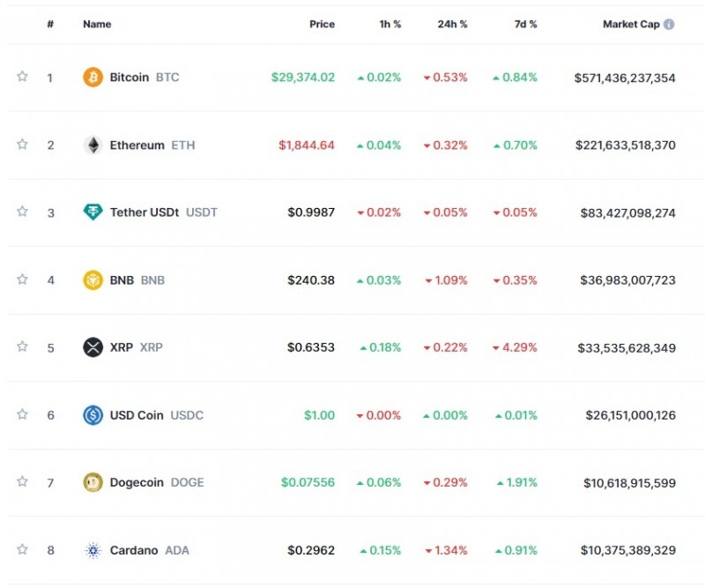The width and height of the screenshot is (705, 588).
Task: Click the Bitcoin coin logo icon
Action: (93, 78)
